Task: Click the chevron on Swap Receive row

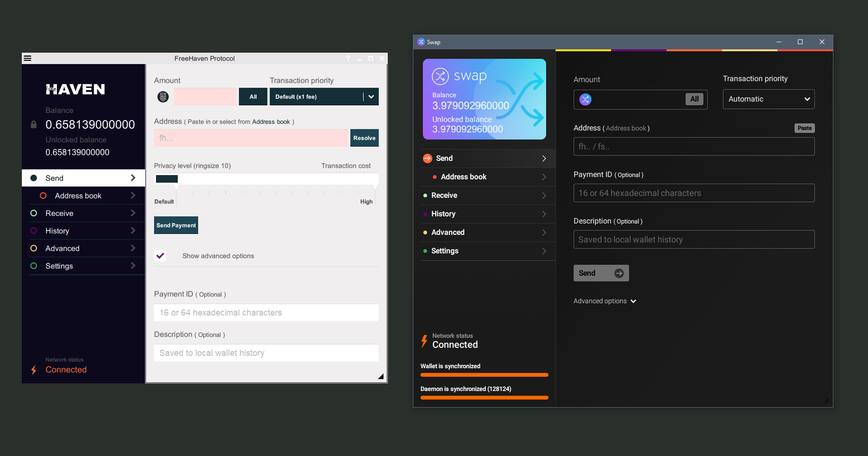Action: pos(544,195)
